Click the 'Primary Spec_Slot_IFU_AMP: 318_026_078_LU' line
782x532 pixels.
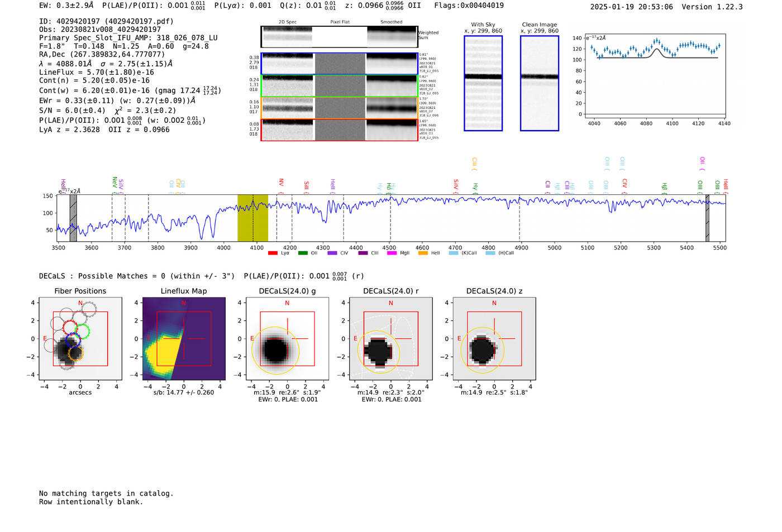click(128, 38)
